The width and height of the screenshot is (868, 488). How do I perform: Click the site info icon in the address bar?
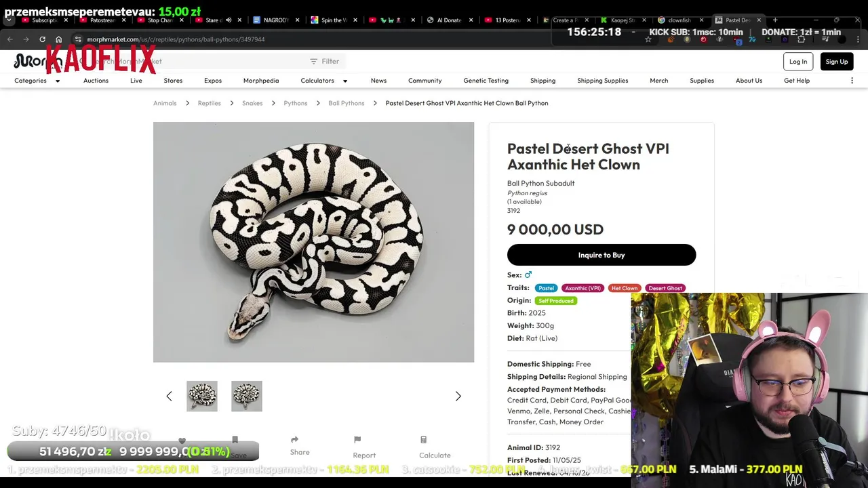[78, 39]
